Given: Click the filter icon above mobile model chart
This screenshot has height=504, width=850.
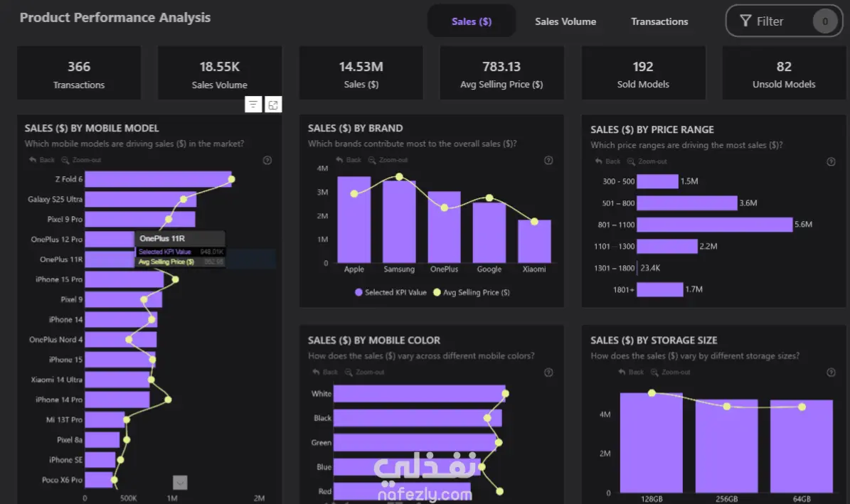Looking at the screenshot, I should pos(253,104).
